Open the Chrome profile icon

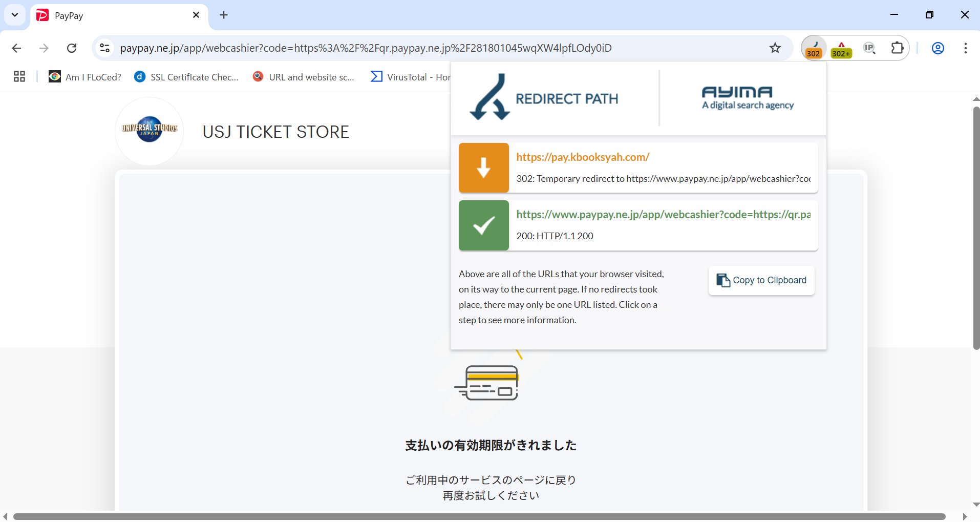point(938,48)
